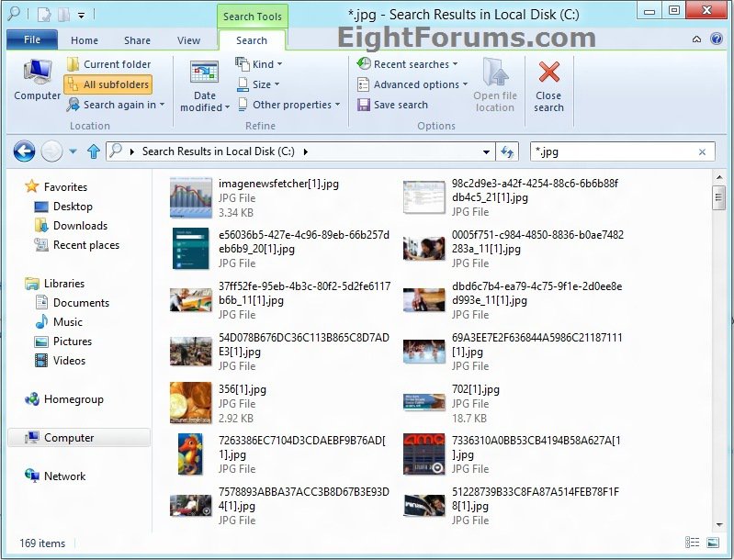
Task: Click the Save search icon
Action: [364, 105]
